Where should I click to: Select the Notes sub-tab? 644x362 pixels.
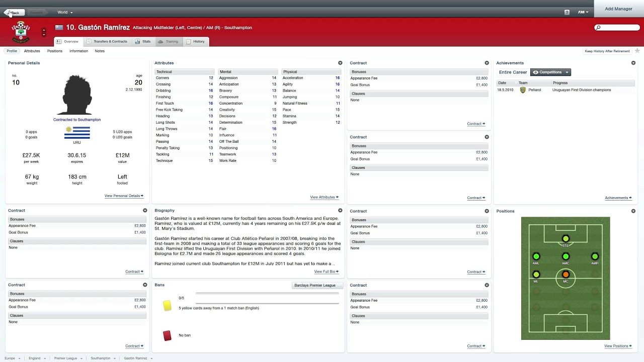point(100,51)
